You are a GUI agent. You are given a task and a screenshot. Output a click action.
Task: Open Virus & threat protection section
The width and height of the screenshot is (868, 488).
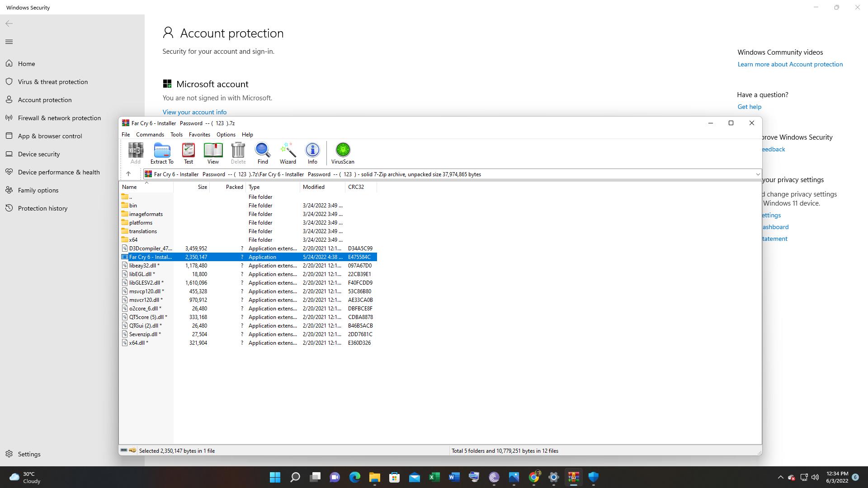[53, 82]
